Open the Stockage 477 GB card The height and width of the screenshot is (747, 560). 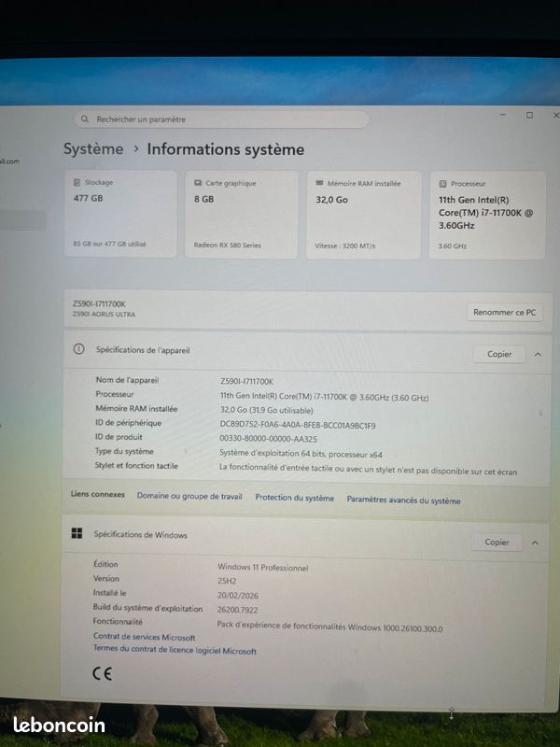[120, 214]
